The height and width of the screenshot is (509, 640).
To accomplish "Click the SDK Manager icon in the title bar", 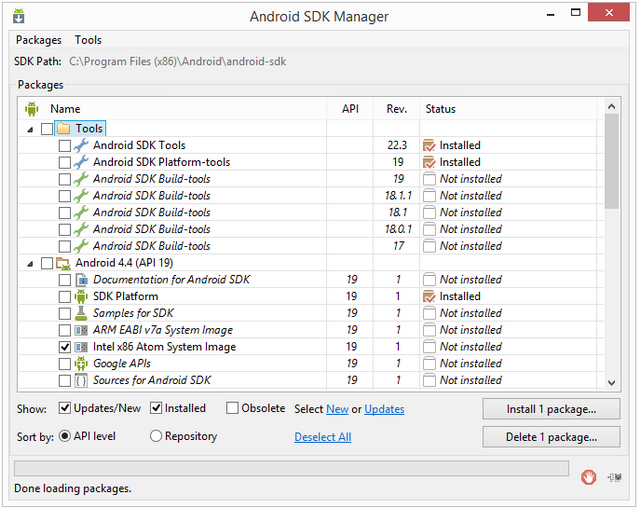I will point(18,16).
